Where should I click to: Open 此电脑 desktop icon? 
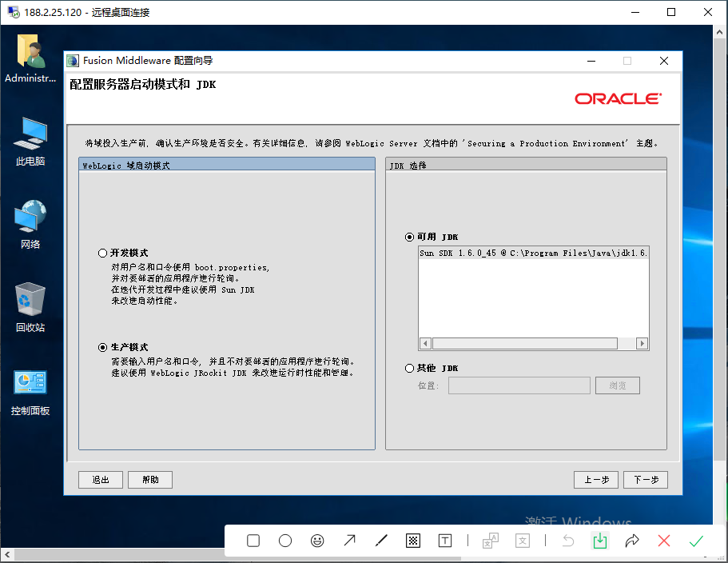pyautogui.click(x=30, y=142)
